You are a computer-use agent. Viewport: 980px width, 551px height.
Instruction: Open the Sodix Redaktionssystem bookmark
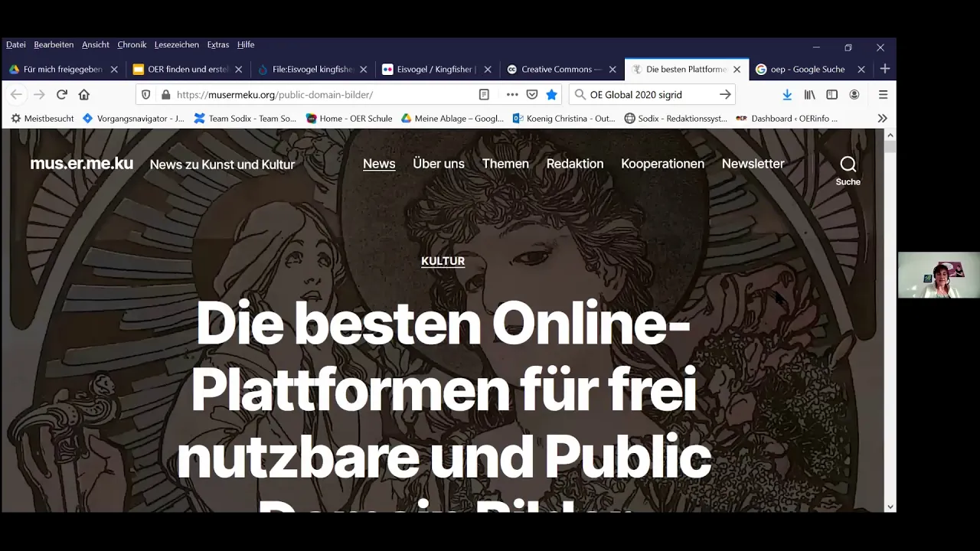(x=676, y=119)
